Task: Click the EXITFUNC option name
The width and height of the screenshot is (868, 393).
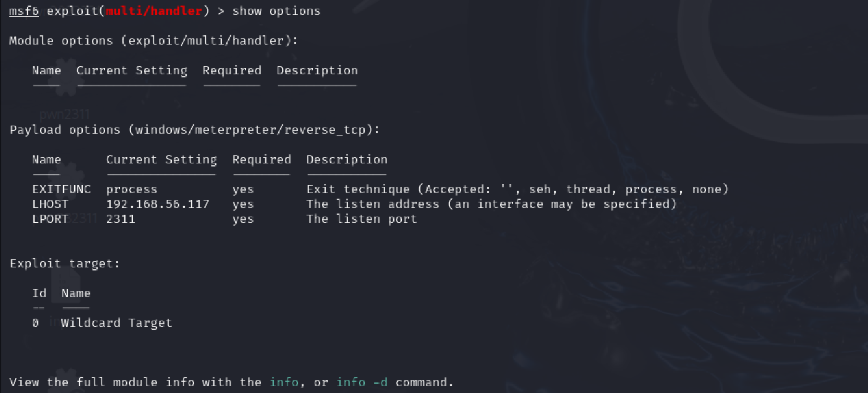Action: coord(61,189)
